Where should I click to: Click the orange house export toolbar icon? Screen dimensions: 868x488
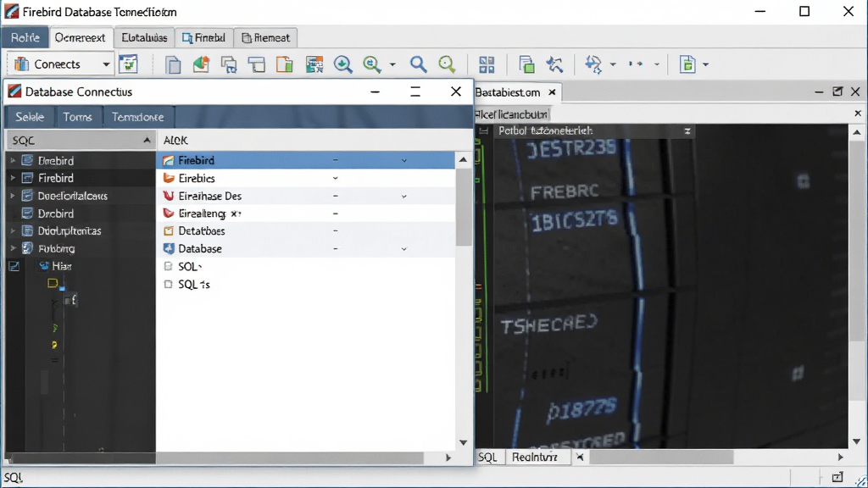[x=201, y=64]
